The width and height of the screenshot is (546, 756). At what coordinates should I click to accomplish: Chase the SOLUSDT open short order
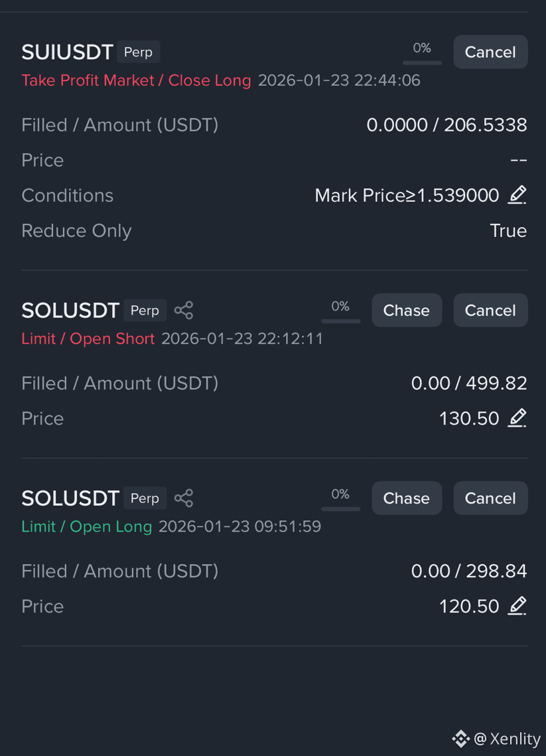pos(406,310)
